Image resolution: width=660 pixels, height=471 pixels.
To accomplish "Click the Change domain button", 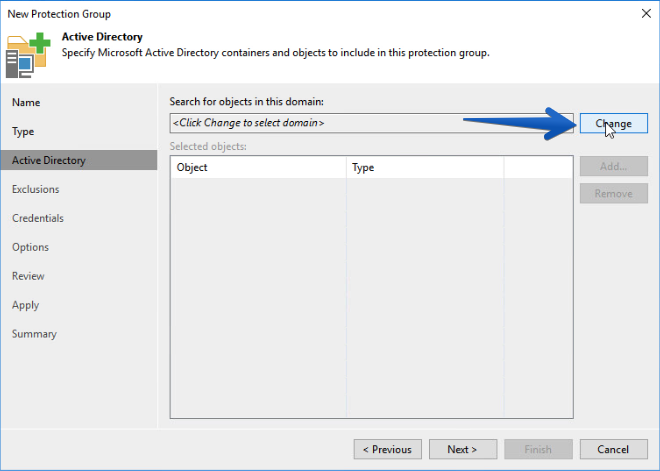I will [614, 123].
